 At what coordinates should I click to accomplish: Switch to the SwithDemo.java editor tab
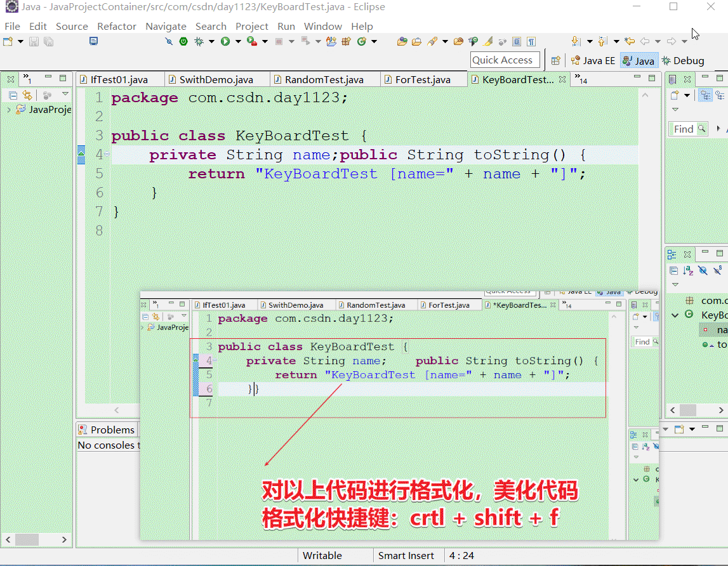[x=216, y=79]
